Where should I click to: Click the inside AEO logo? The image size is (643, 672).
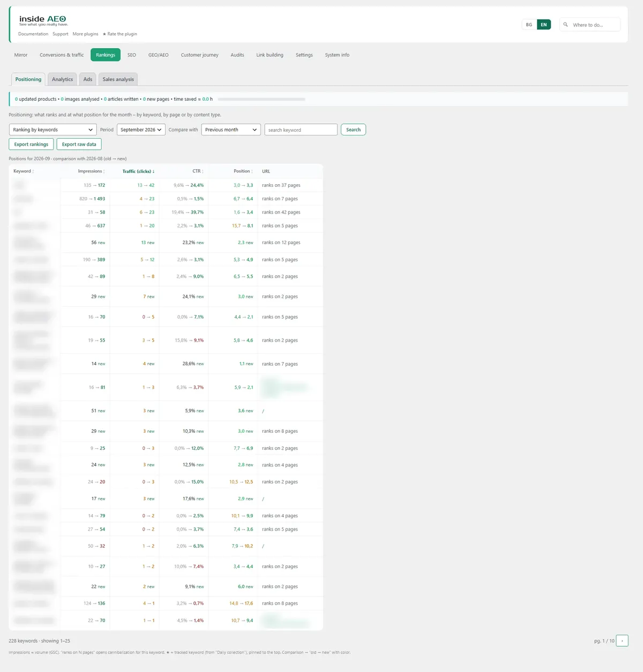[x=43, y=20]
